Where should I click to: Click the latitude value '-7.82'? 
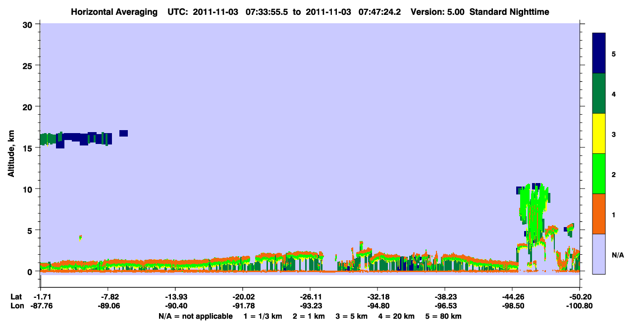click(107, 297)
